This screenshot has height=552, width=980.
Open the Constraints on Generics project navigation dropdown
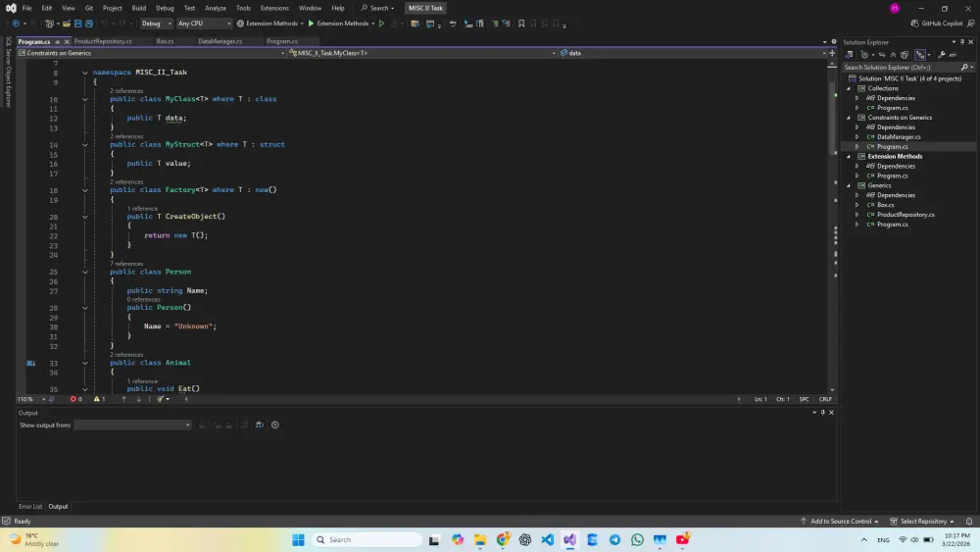pyautogui.click(x=152, y=53)
